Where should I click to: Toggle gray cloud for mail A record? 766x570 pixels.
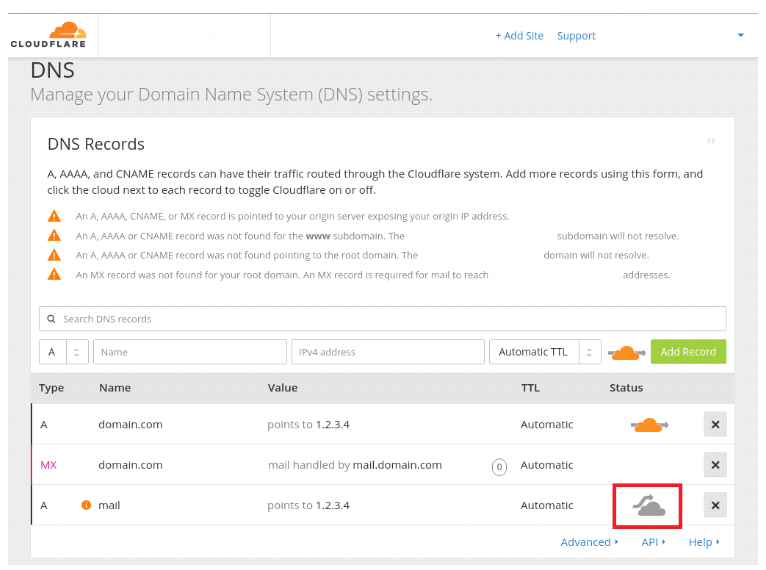[x=648, y=506]
